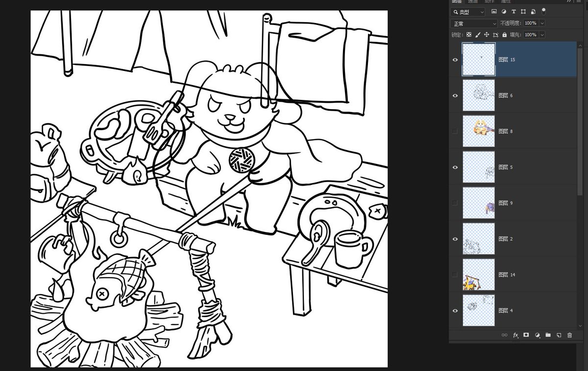Filter for type layers icon

pyautogui.click(x=514, y=11)
